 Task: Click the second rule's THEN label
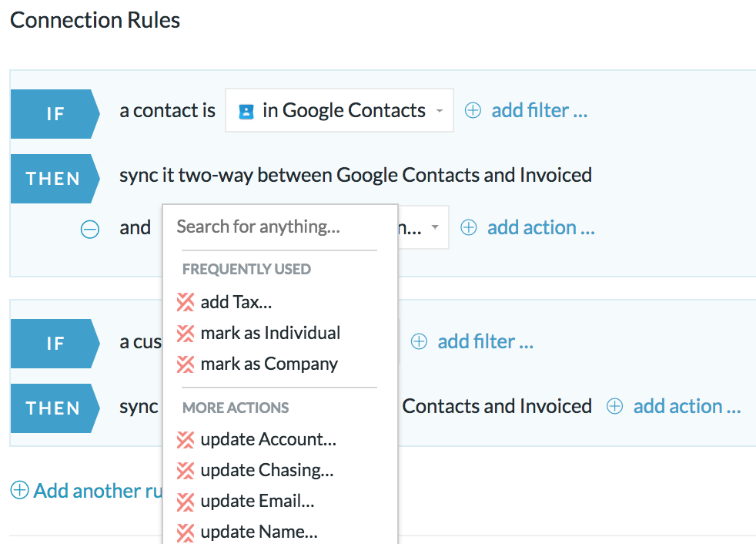[x=55, y=408]
